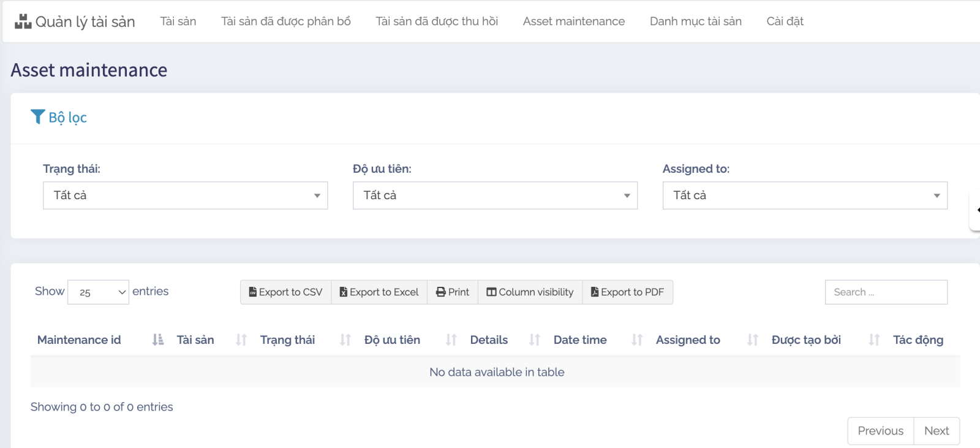Go to Danh mục tài sản menu
This screenshot has height=448, width=980.
pyautogui.click(x=695, y=21)
